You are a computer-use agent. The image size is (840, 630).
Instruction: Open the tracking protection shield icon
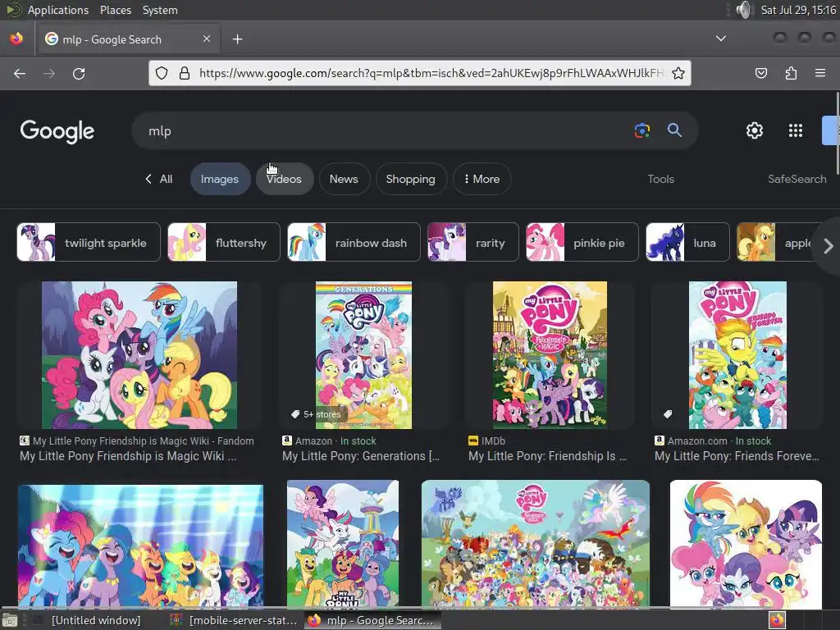(x=162, y=73)
